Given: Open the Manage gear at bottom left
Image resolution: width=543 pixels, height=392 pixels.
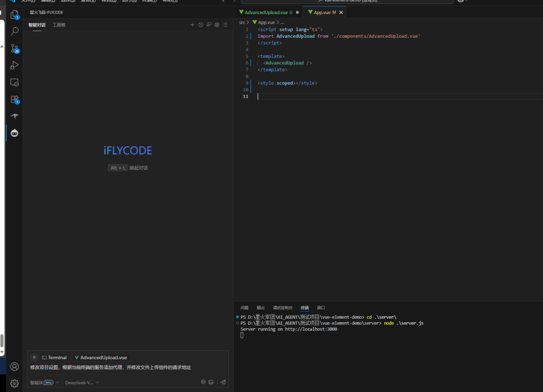Looking at the screenshot, I should 15,383.
